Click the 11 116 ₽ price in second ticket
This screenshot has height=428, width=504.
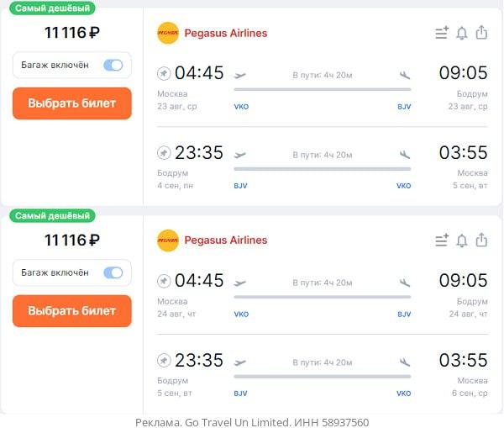(x=71, y=240)
